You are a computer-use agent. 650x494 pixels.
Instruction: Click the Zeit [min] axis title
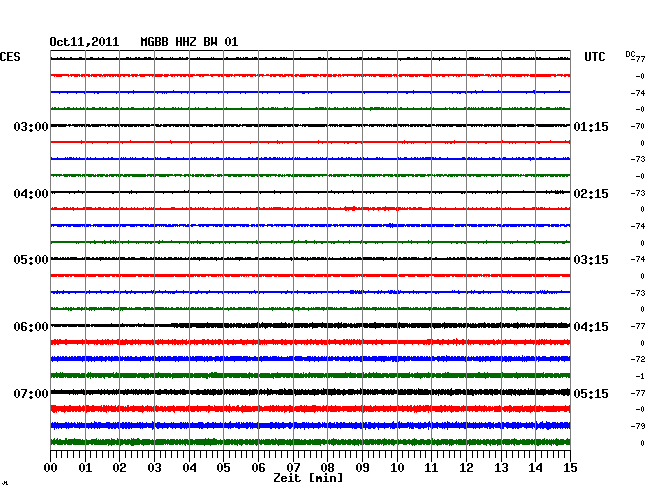tap(308, 478)
